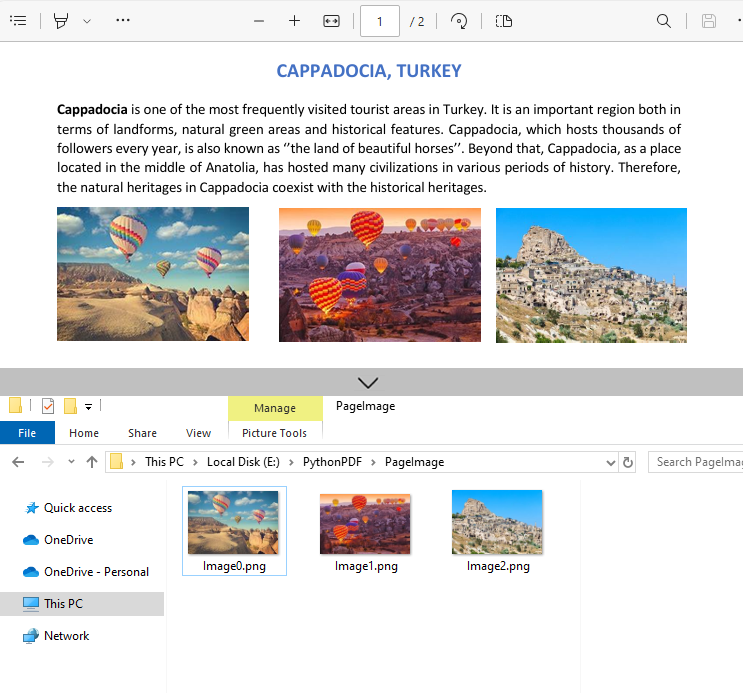Open the File menu in Explorer

(27, 433)
